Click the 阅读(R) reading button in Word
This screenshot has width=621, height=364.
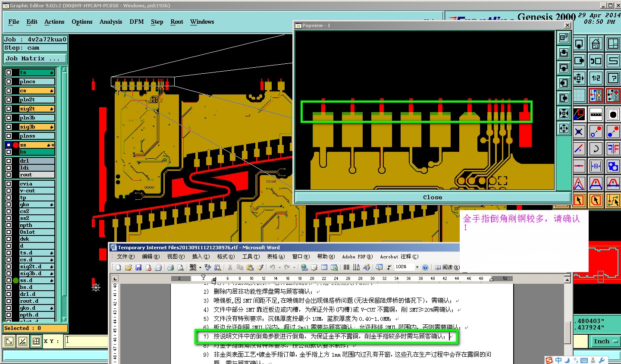click(447, 267)
